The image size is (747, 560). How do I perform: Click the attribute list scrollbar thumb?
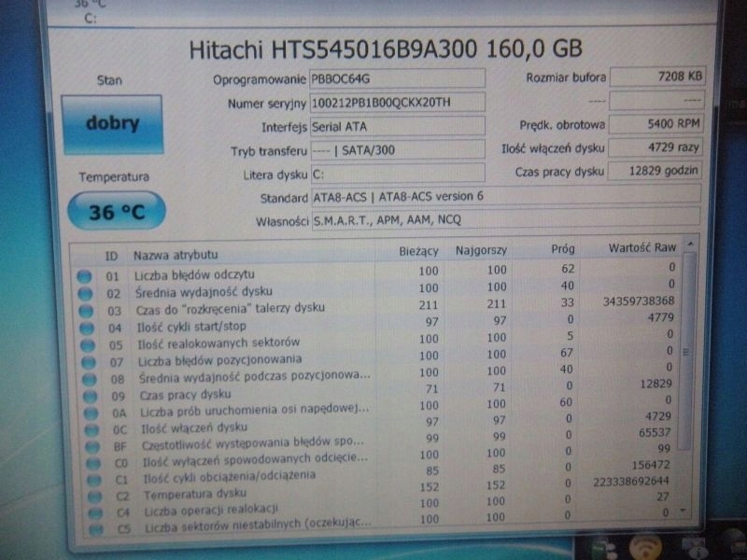686,352
